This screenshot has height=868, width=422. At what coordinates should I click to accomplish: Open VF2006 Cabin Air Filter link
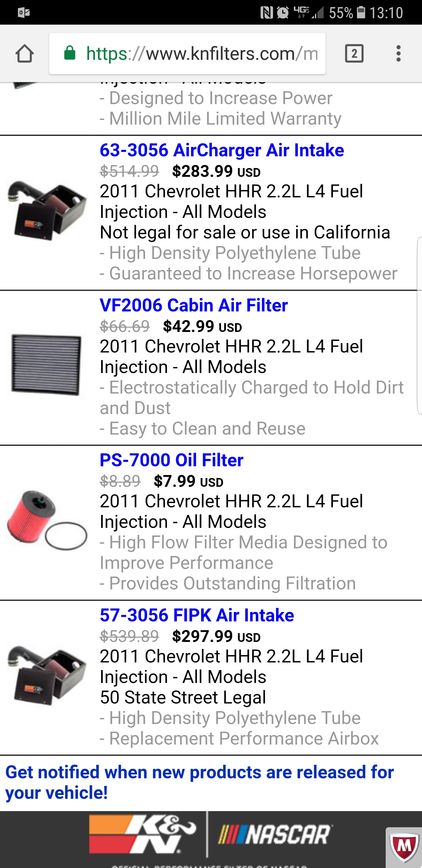click(x=194, y=305)
